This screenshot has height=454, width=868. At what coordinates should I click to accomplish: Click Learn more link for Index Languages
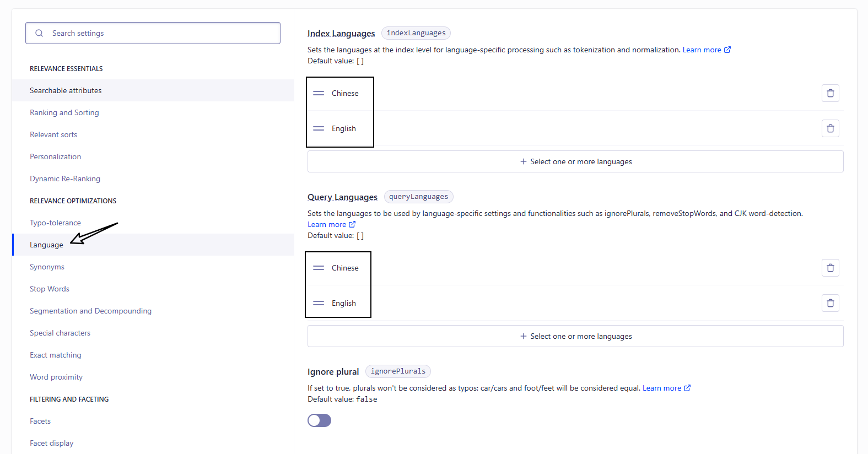point(706,50)
